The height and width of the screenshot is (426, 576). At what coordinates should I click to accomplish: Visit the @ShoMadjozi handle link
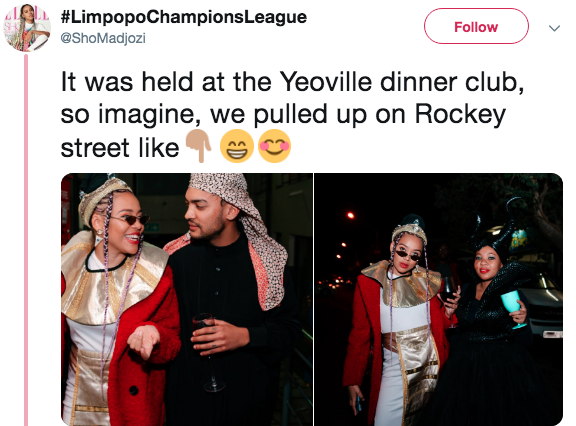point(103,38)
